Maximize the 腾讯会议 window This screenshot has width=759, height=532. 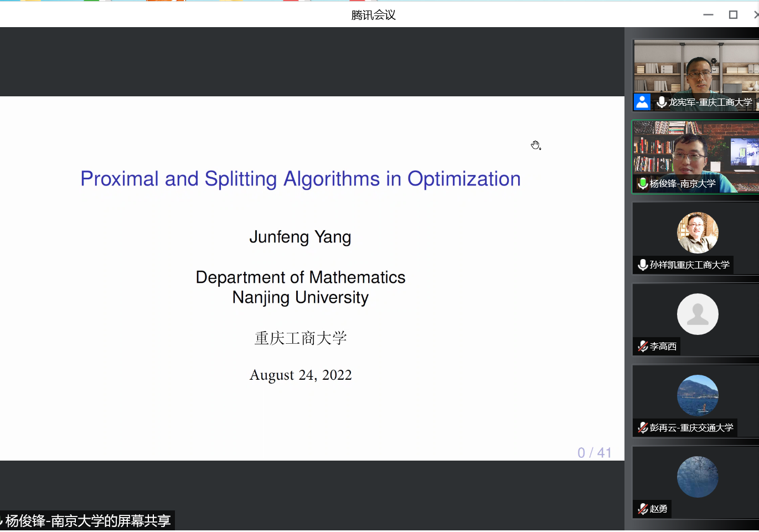pos(733,15)
